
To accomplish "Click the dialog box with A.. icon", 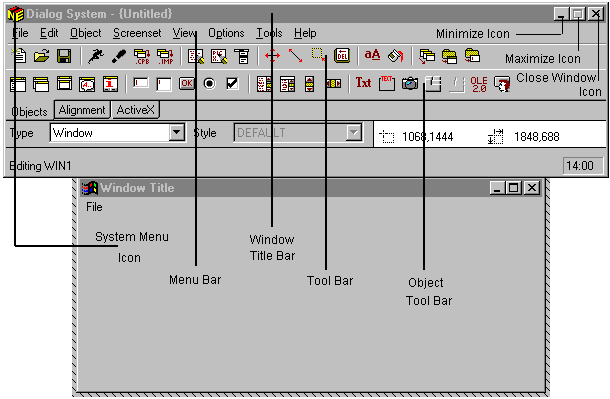I will pyautogui.click(x=87, y=84).
